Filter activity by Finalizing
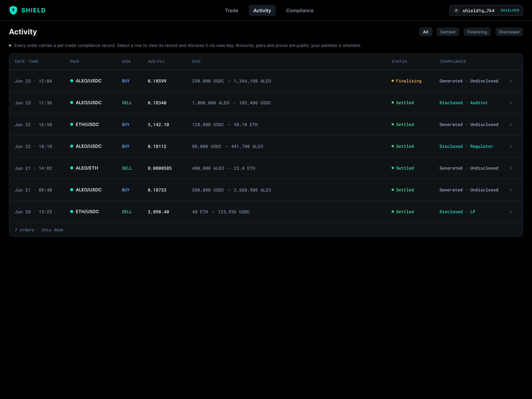Image resolution: width=532 pixels, height=399 pixels. (477, 32)
